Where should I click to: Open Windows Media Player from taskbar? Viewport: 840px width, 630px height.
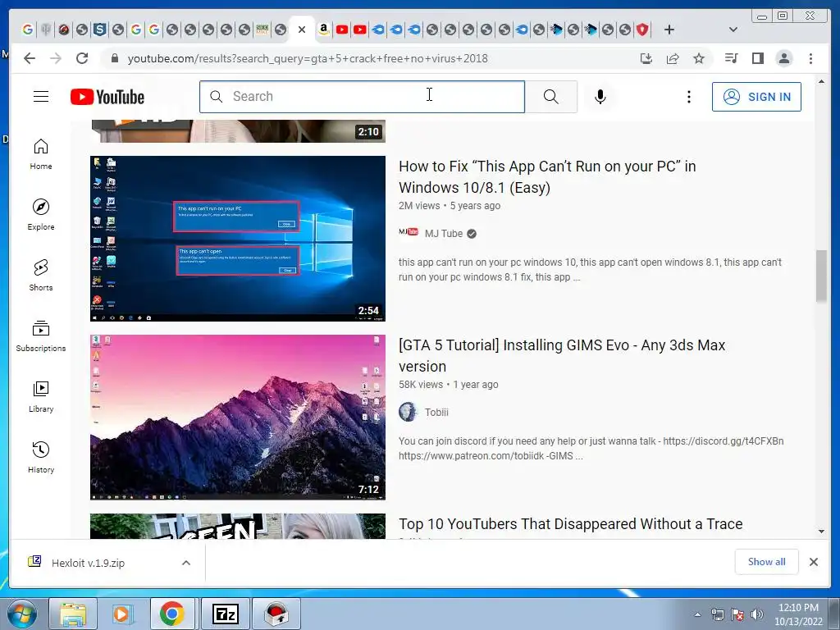pyautogui.click(x=122, y=614)
